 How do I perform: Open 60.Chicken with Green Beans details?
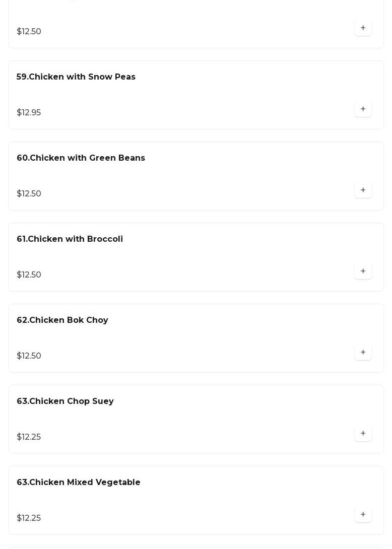coord(81,158)
